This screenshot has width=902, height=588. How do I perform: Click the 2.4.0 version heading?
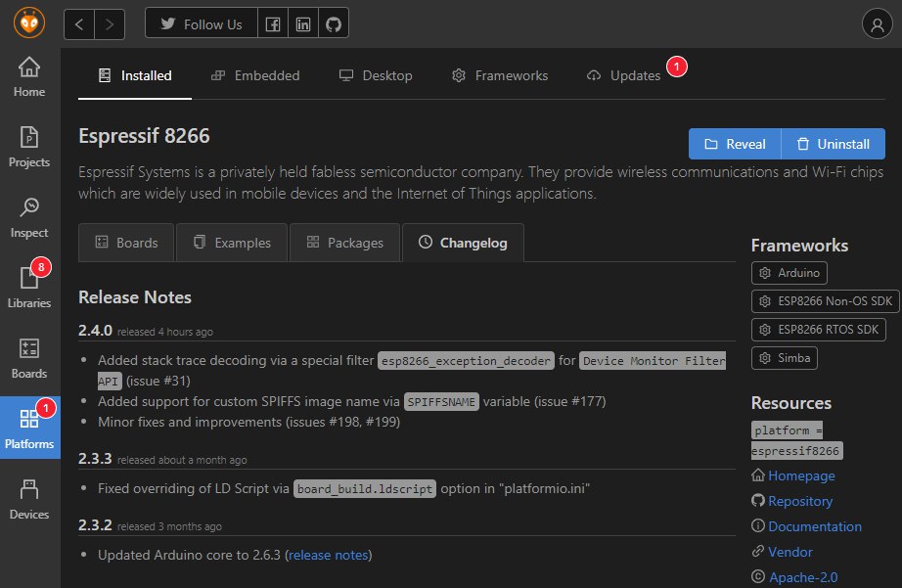pos(96,331)
